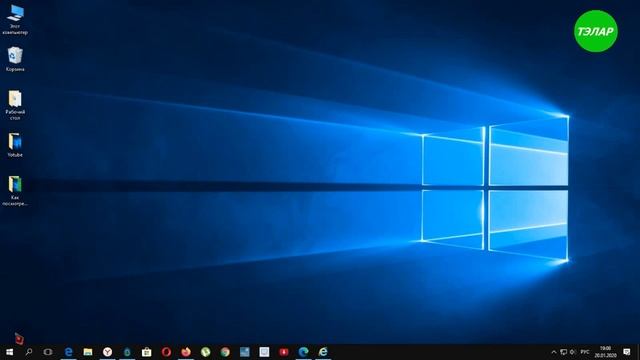Open Task View from the taskbar
Screen dimensions: 640x360
coord(48,352)
